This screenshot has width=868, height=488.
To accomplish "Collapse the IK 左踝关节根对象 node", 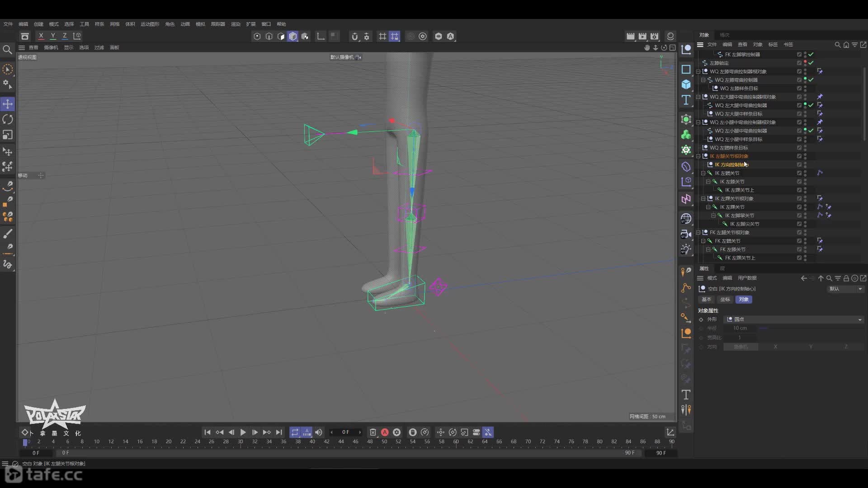I will 703,198.
